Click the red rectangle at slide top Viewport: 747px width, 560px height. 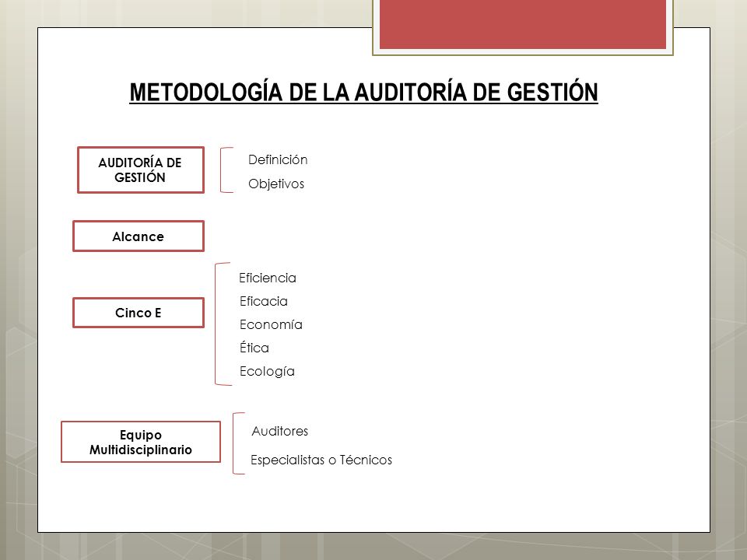(x=523, y=24)
